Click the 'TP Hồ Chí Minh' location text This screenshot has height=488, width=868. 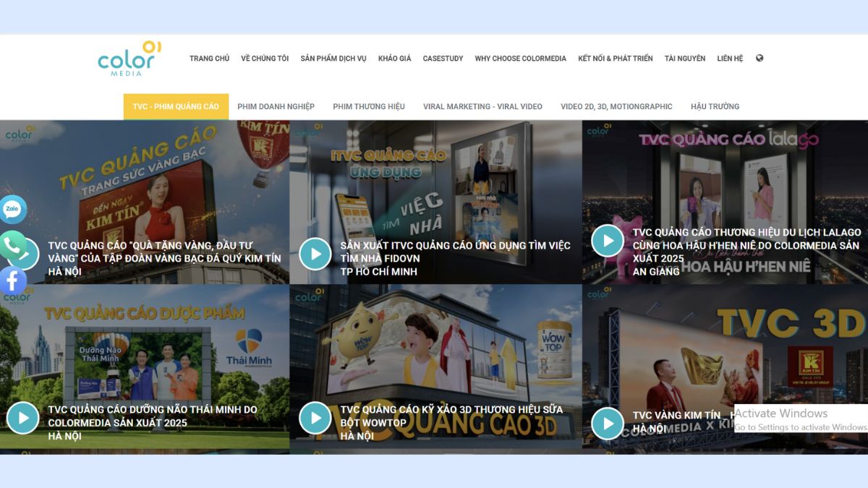pyautogui.click(x=378, y=272)
